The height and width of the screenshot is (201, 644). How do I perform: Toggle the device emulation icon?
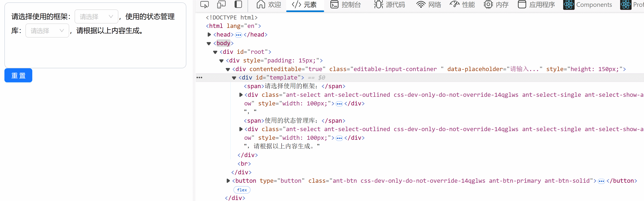(221, 4)
